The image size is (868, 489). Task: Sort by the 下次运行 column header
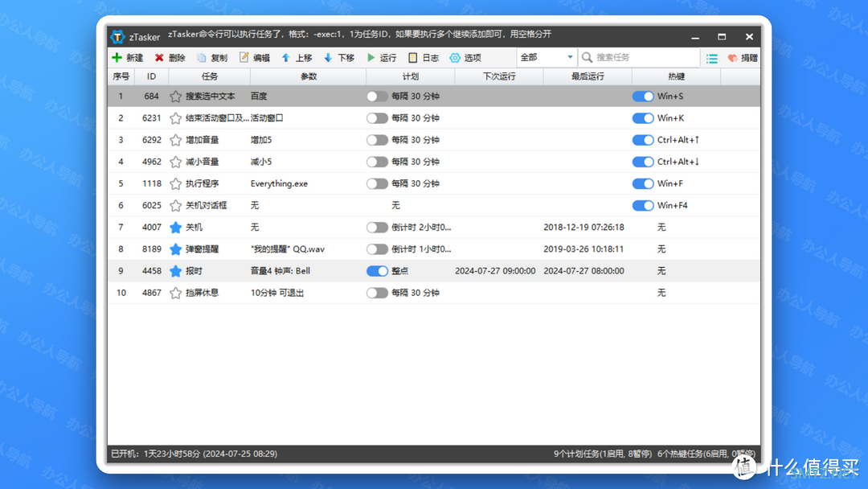[x=499, y=76]
